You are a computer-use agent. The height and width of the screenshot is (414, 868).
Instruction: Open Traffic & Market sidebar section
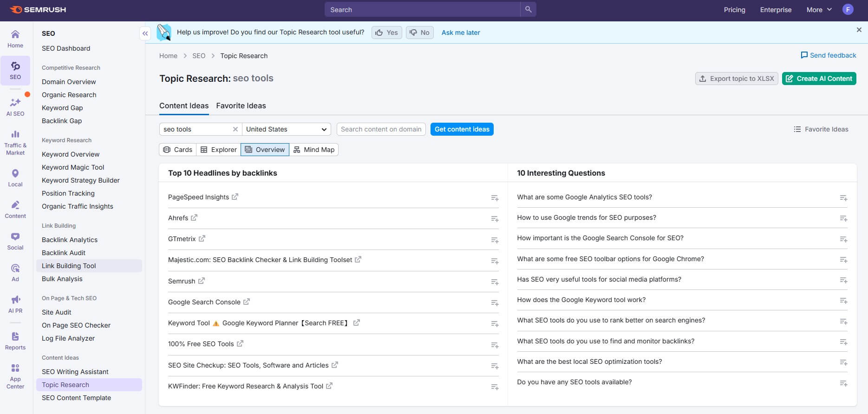point(15,143)
